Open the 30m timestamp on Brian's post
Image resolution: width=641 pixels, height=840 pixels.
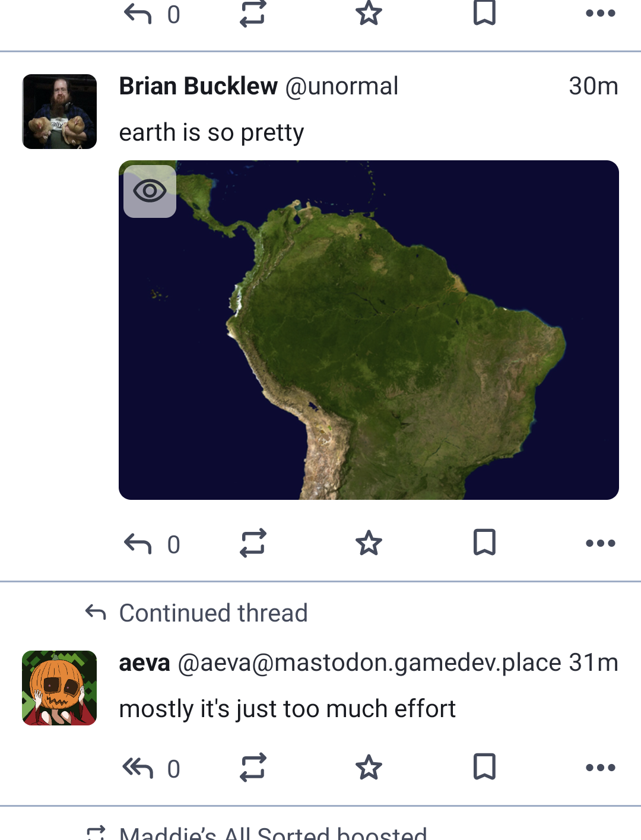pyautogui.click(x=593, y=87)
